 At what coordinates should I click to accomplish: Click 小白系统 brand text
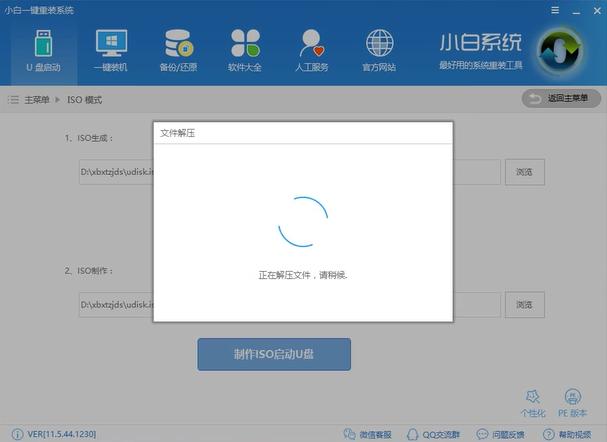pos(480,43)
